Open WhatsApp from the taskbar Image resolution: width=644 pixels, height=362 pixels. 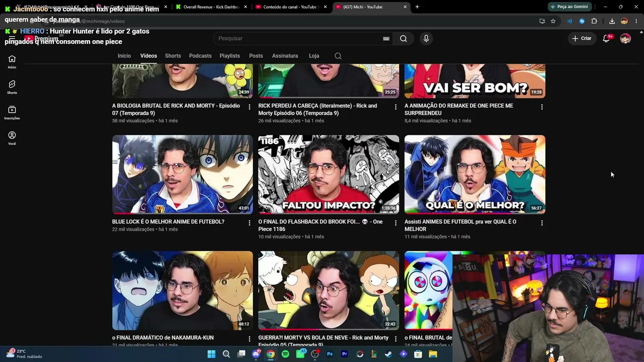[x=300, y=354]
